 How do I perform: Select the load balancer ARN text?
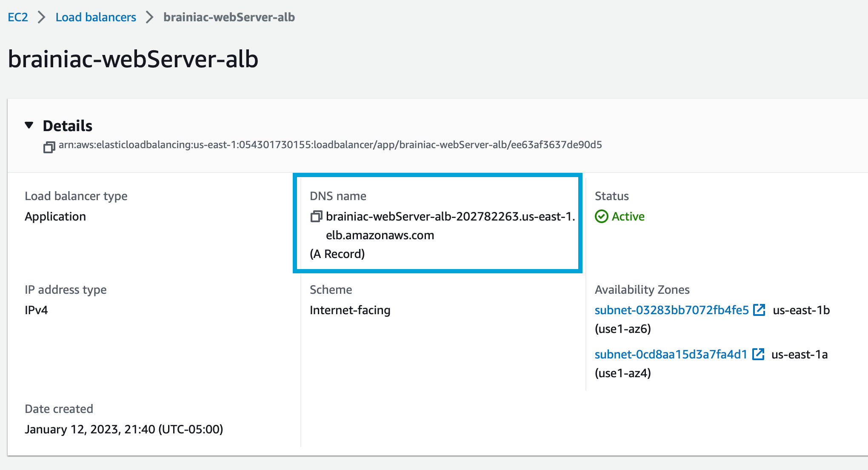pos(330,145)
